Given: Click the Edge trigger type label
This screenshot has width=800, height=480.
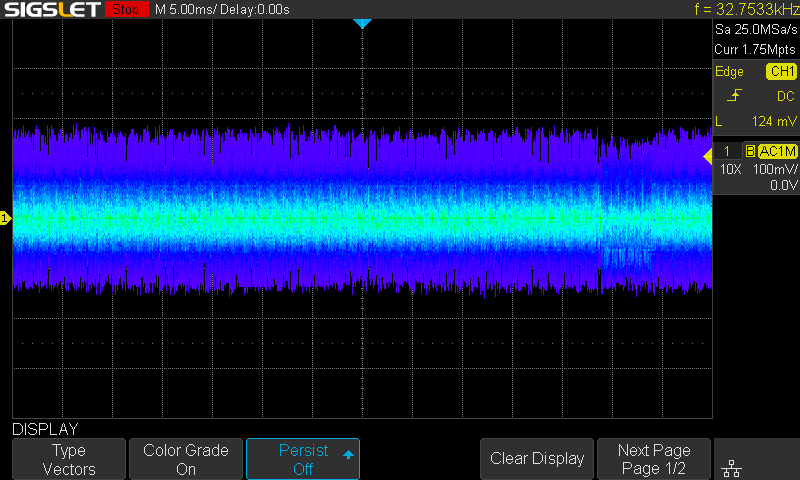Looking at the screenshot, I should (729, 71).
